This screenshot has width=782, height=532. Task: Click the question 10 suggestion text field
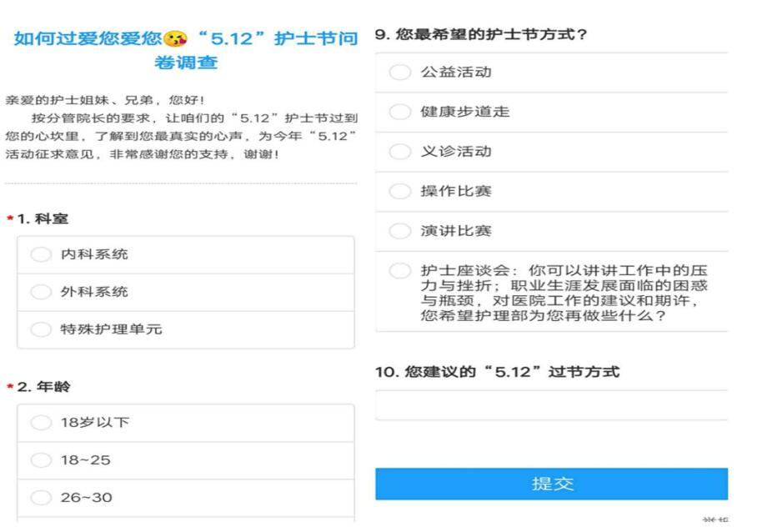(x=551, y=406)
